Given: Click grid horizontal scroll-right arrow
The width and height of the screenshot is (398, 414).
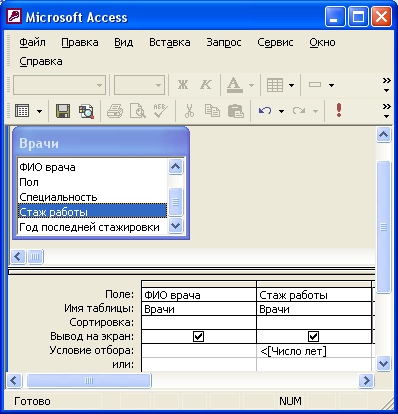Looking at the screenshot, I should (366, 380).
